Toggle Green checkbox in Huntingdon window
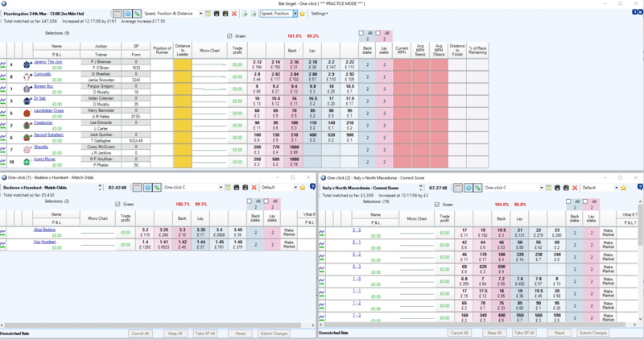This screenshot has width=644, height=340. [x=229, y=36]
